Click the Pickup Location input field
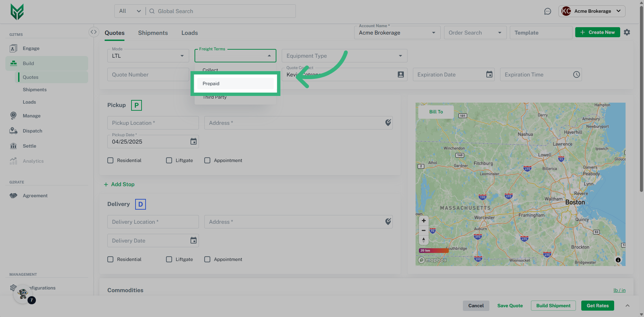This screenshot has height=317, width=644. tap(153, 123)
